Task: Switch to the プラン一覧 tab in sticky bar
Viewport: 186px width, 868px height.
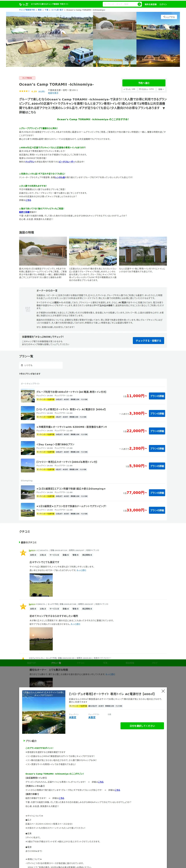Action: tap(56, 663)
